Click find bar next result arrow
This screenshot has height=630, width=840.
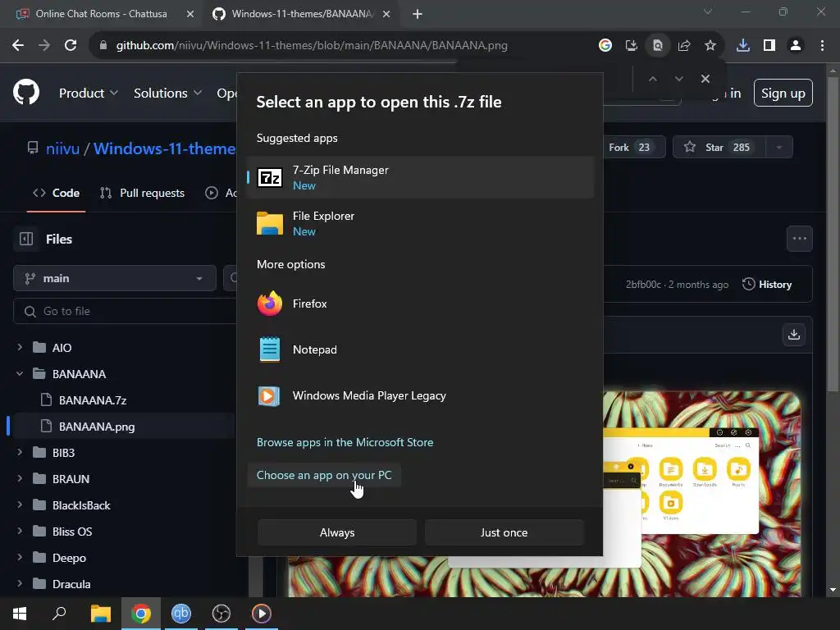(x=678, y=79)
